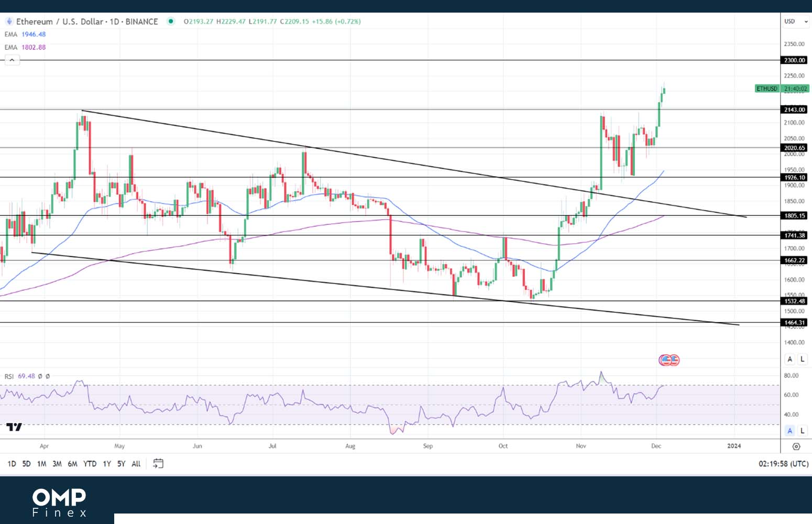The height and width of the screenshot is (524, 812).
Task: Click the 2020.65 horizontal line price label
Action: point(794,148)
